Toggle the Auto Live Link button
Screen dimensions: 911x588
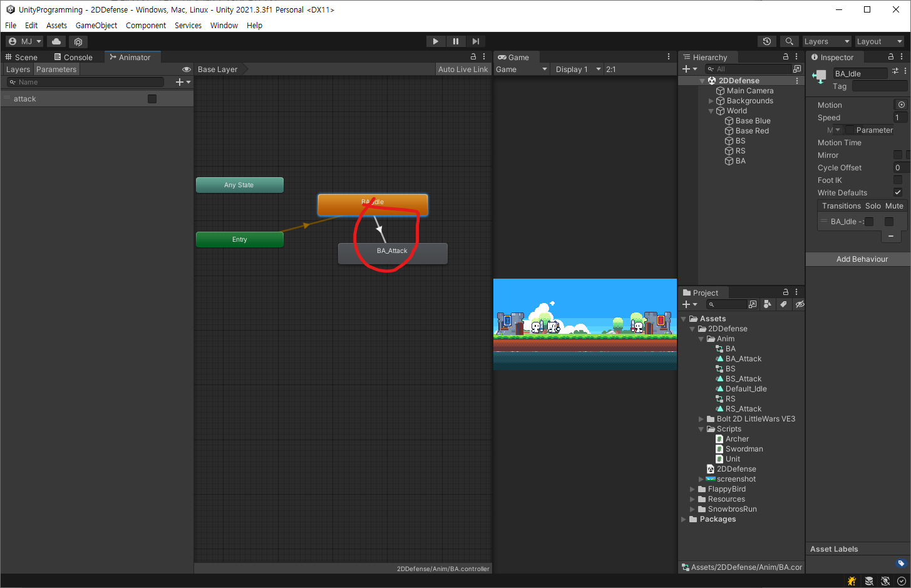(x=463, y=70)
